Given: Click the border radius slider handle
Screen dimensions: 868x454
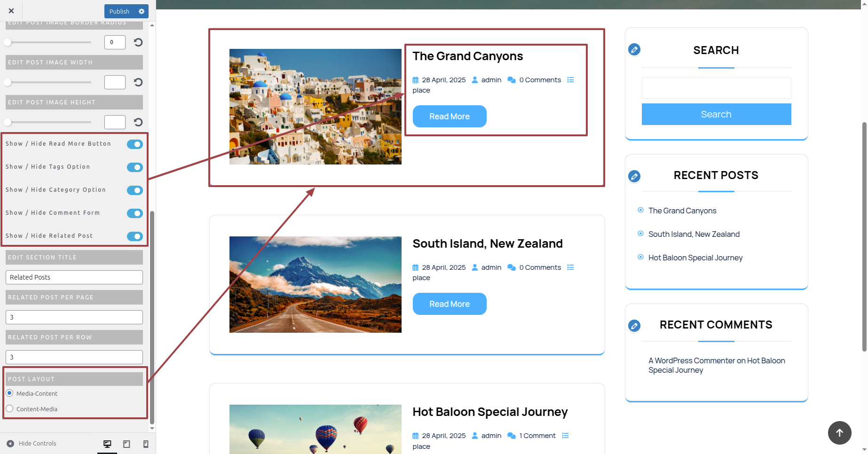Looking at the screenshot, I should 8,42.
